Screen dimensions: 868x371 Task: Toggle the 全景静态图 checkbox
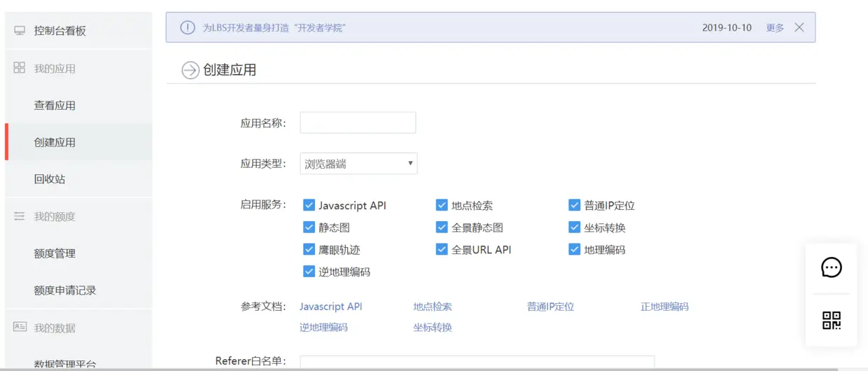pyautogui.click(x=442, y=227)
